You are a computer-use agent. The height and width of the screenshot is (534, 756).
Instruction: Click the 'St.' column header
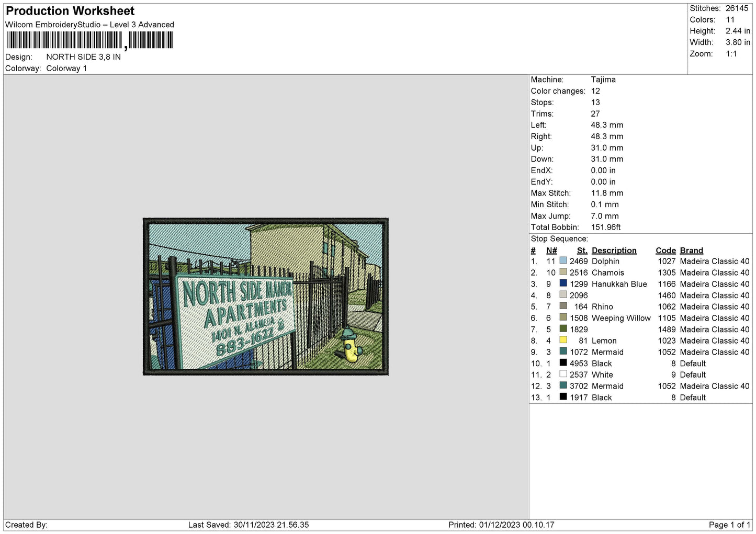click(x=582, y=251)
